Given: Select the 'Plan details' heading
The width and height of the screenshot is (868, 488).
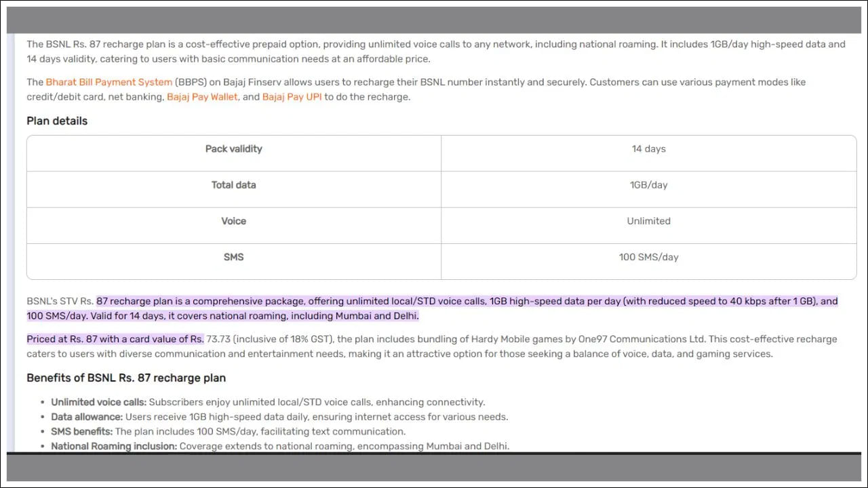Looking at the screenshot, I should [x=57, y=121].
